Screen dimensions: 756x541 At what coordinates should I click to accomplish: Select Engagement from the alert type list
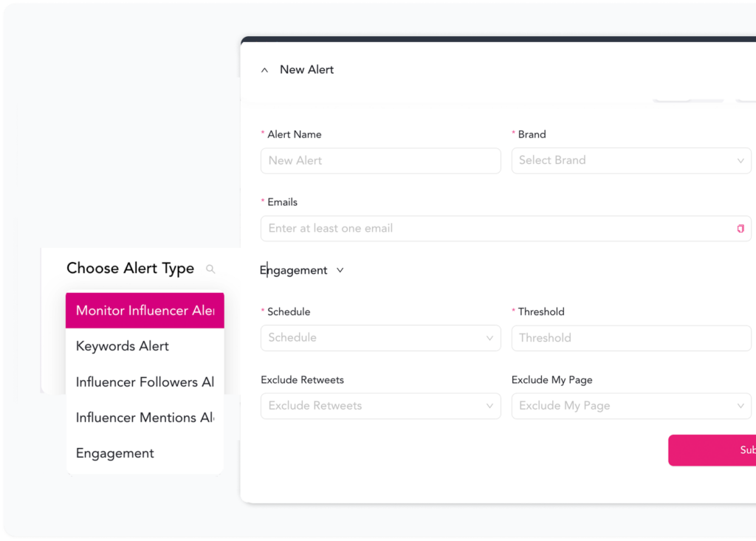coord(145,452)
